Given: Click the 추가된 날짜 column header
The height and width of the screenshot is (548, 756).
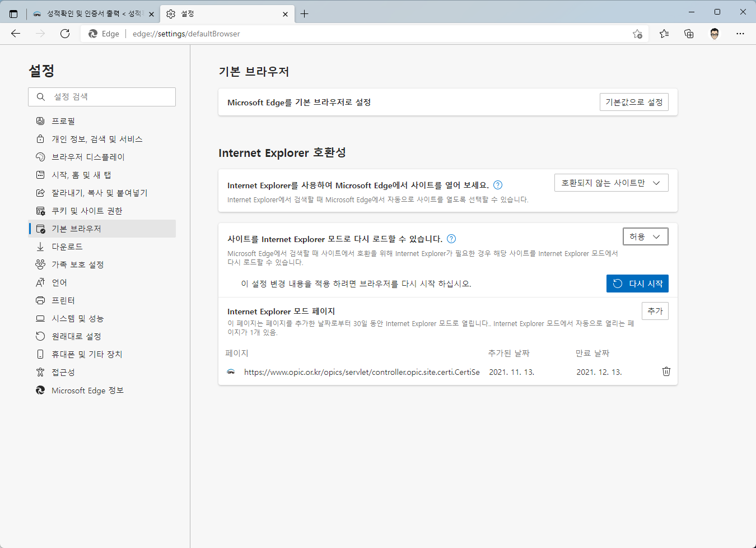Looking at the screenshot, I should (509, 353).
